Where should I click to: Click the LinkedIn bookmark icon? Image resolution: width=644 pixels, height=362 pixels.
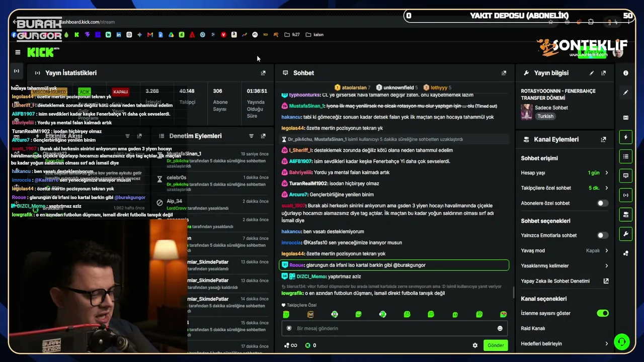tap(119, 35)
